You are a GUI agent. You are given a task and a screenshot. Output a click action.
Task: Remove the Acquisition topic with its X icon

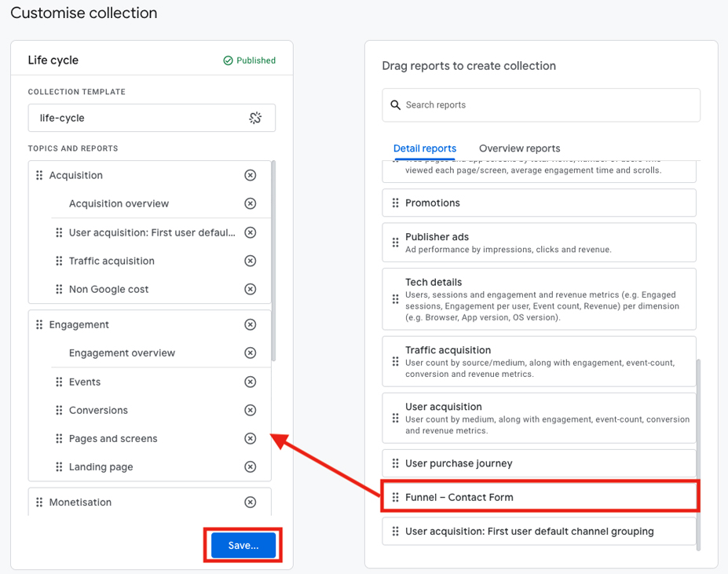(251, 175)
